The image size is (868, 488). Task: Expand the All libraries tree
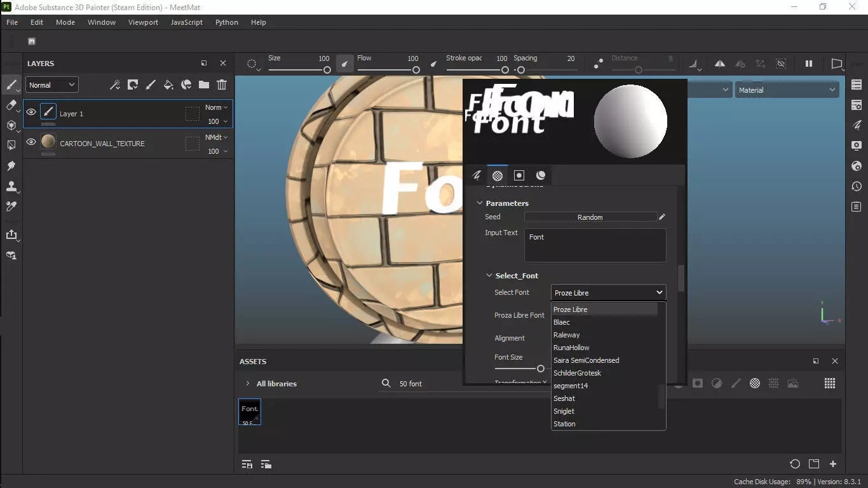(x=247, y=384)
